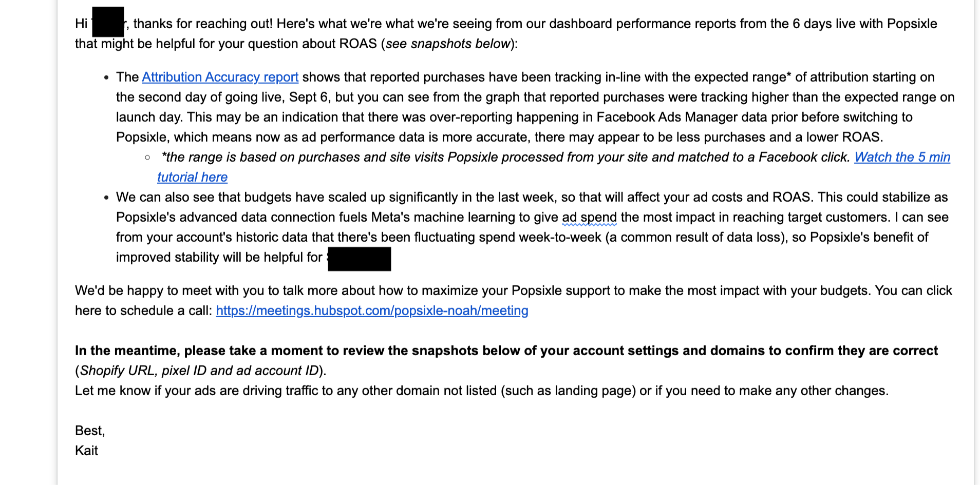The image size is (980, 485).
Task: Click the redacted box after "helpful for"
Action: click(359, 259)
